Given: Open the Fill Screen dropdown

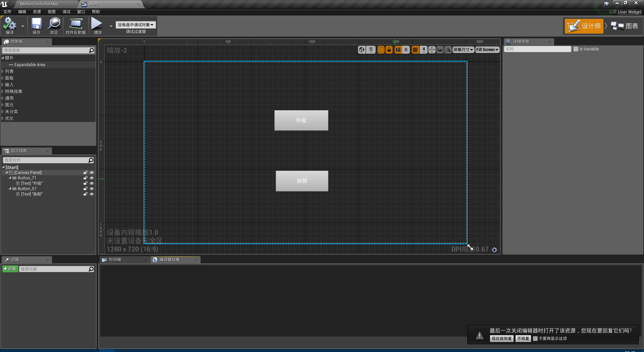Looking at the screenshot, I should click(487, 49).
